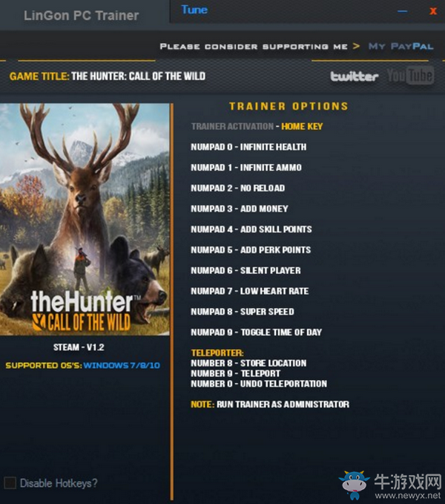Image resolution: width=445 pixels, height=504 pixels.
Task: Click 'Run Trainer as Administrator' note
Action: click(x=283, y=404)
